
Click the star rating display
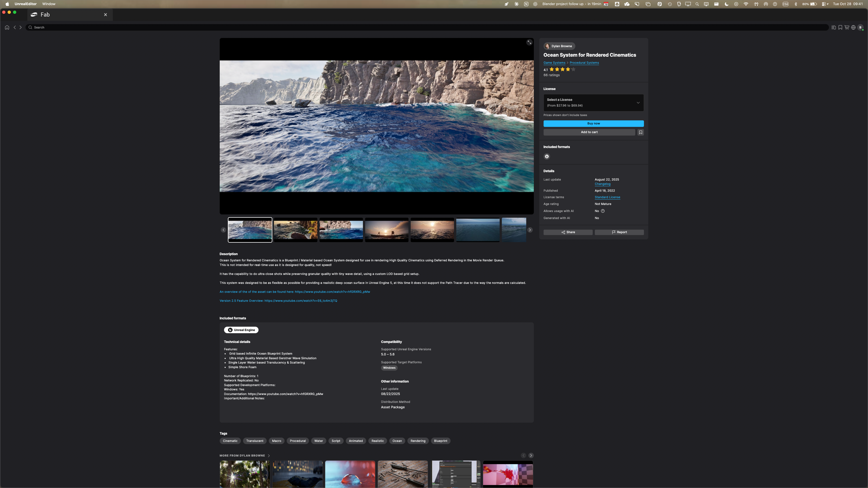(x=562, y=69)
